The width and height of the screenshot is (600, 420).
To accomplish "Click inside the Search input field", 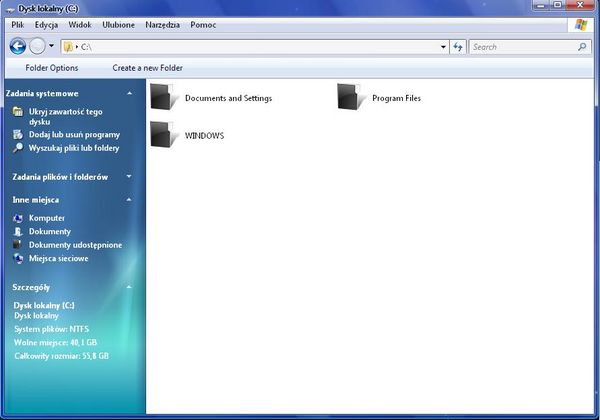I will point(520,46).
